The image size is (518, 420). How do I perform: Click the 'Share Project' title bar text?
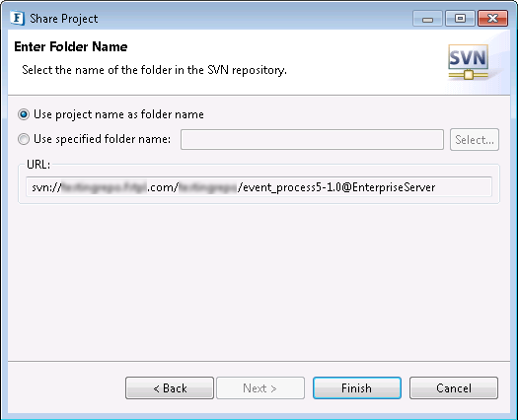tap(64, 19)
